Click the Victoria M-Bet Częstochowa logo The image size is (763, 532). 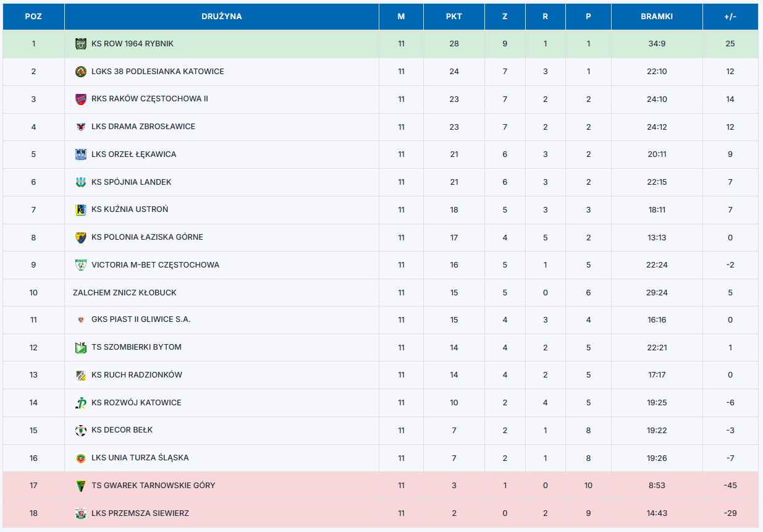(80, 265)
